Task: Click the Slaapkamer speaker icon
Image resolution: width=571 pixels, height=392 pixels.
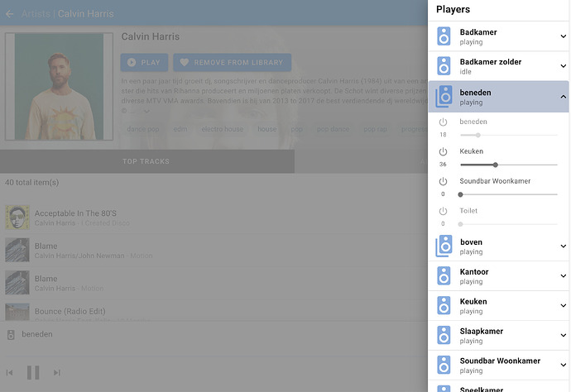Action: [x=444, y=336]
